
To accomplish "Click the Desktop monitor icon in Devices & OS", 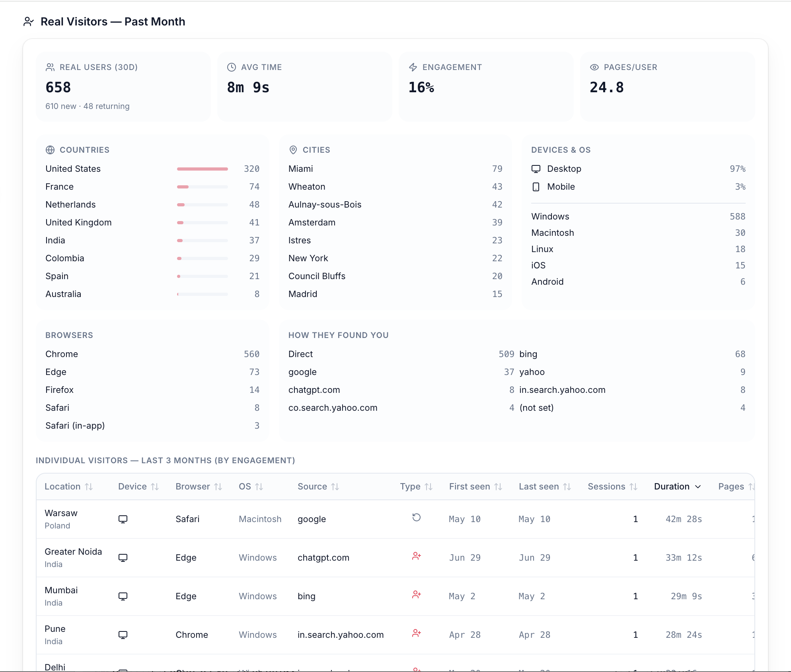I will pos(536,169).
